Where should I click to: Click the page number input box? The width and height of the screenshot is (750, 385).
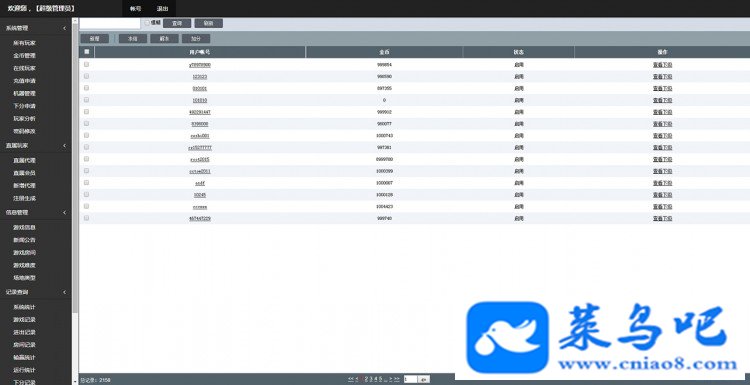click(x=410, y=379)
